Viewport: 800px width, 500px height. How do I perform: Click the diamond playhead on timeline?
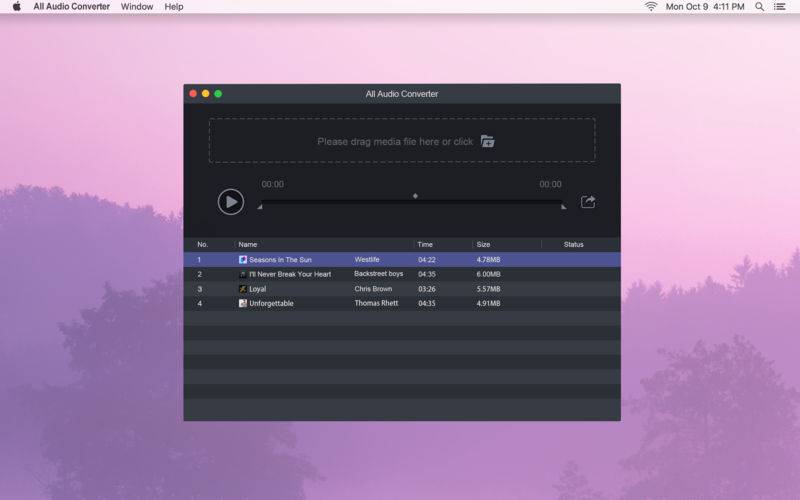415,196
